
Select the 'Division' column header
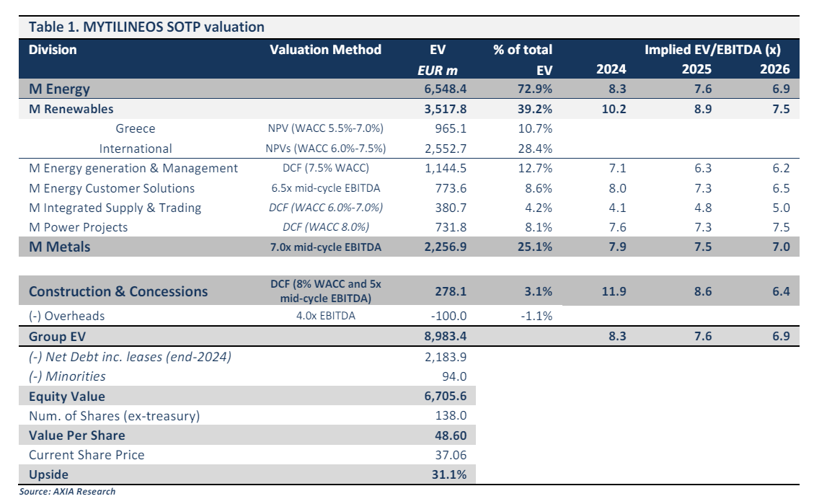click(53, 50)
